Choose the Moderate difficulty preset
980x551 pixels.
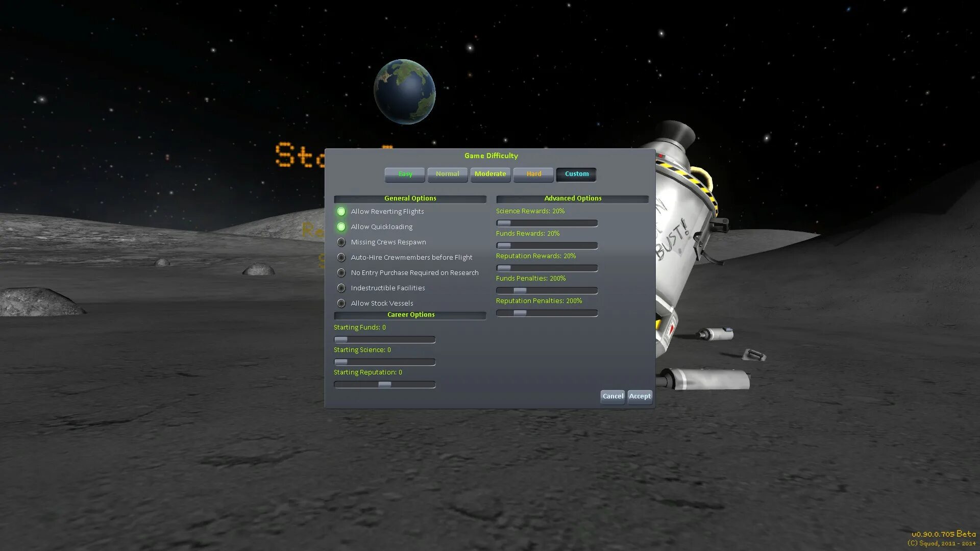point(490,174)
